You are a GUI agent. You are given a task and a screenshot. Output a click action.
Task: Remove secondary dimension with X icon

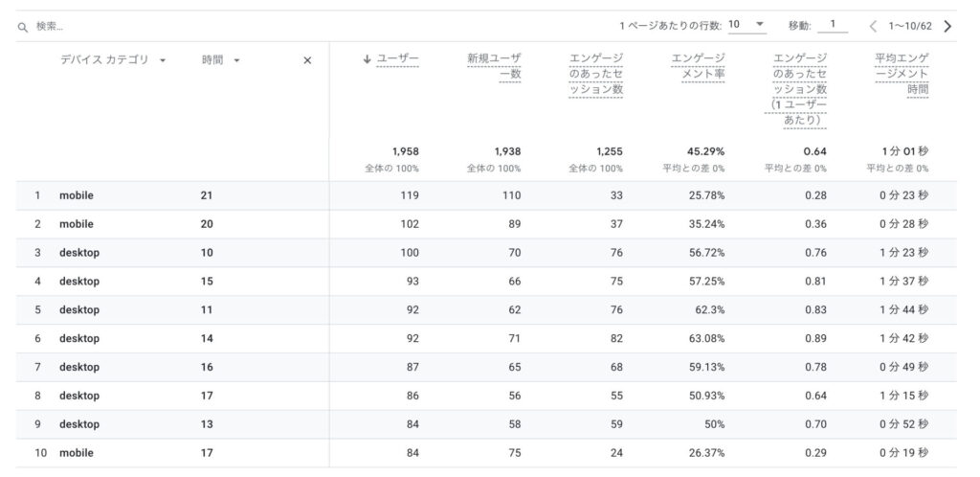pyautogui.click(x=307, y=60)
